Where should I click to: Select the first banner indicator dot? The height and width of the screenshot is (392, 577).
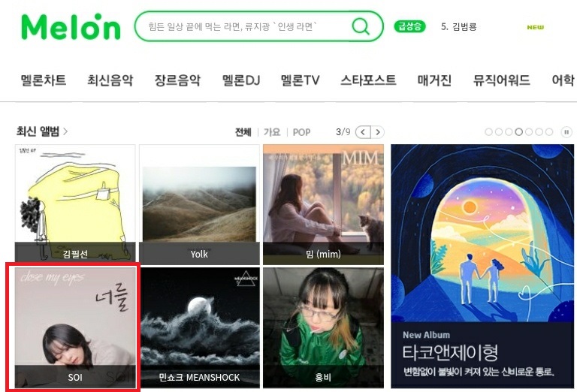pos(488,132)
